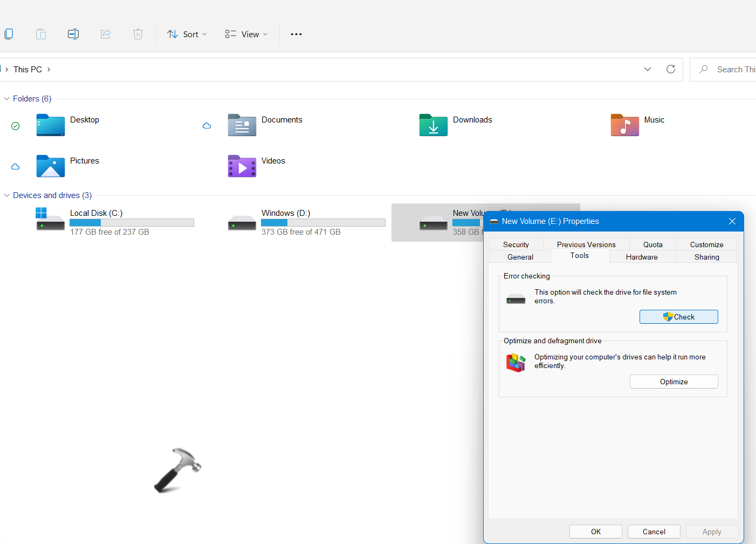756x544 pixels.
Task: Switch to the Hardware tab
Action: [x=642, y=257]
